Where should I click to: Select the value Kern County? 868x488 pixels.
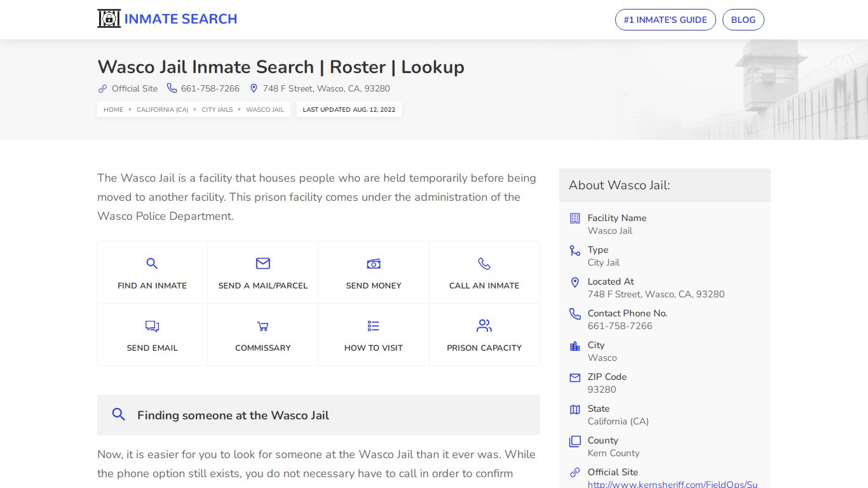614,453
